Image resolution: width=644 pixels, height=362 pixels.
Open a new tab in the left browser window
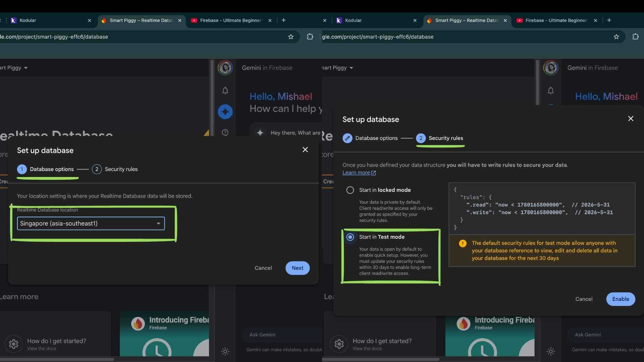(x=284, y=20)
